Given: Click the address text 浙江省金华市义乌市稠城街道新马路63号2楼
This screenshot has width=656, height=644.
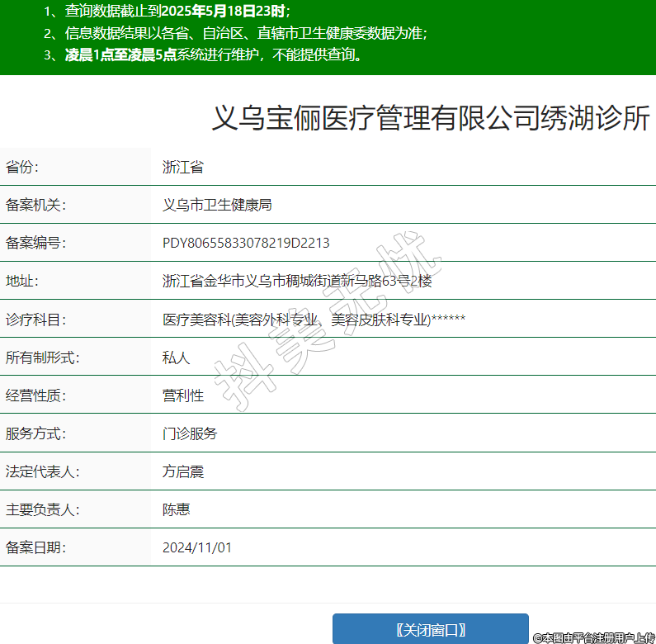Looking at the screenshot, I should pos(297,281).
